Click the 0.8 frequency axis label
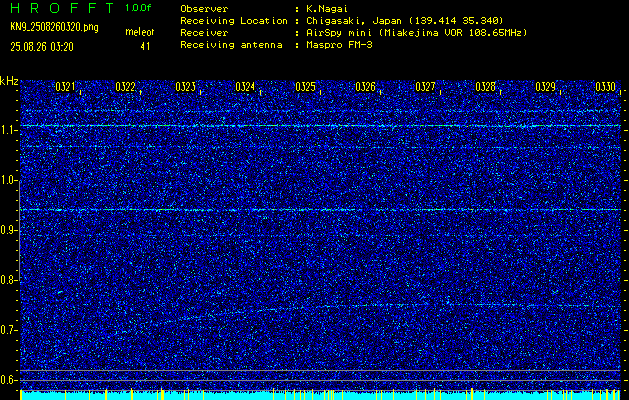The height and width of the screenshot is (400, 629). 7,280
